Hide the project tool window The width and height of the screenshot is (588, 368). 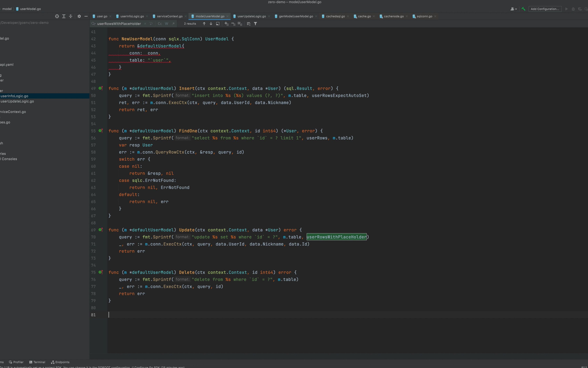(86, 16)
